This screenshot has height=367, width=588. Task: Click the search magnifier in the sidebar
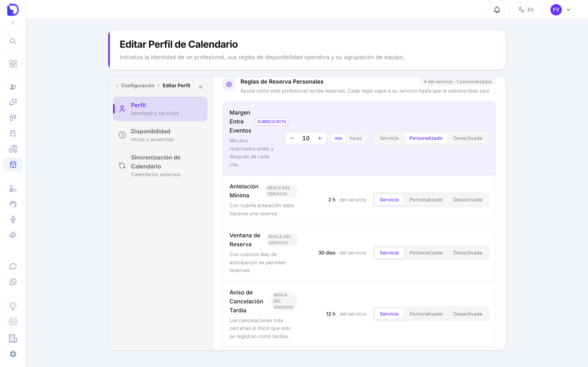tap(13, 41)
